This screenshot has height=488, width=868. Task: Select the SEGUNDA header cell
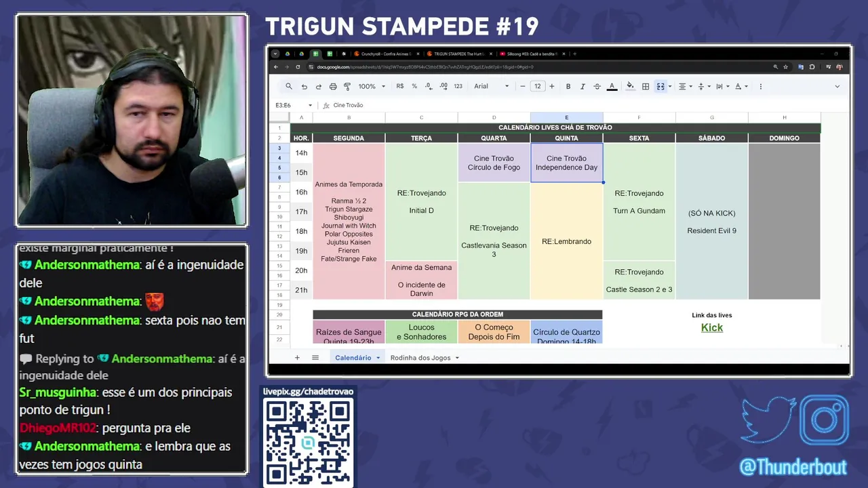click(349, 138)
